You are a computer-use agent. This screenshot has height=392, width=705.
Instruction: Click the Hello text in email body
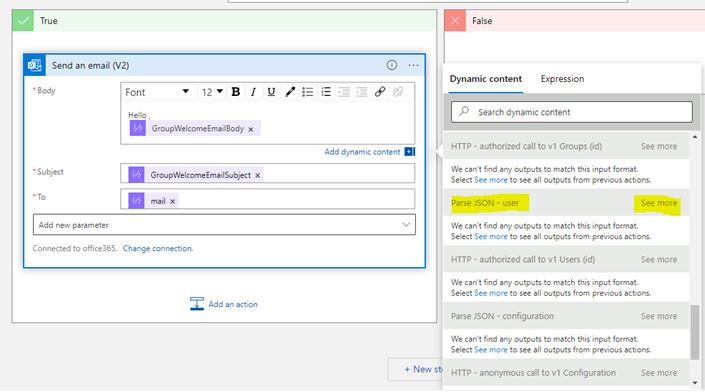pyautogui.click(x=137, y=115)
